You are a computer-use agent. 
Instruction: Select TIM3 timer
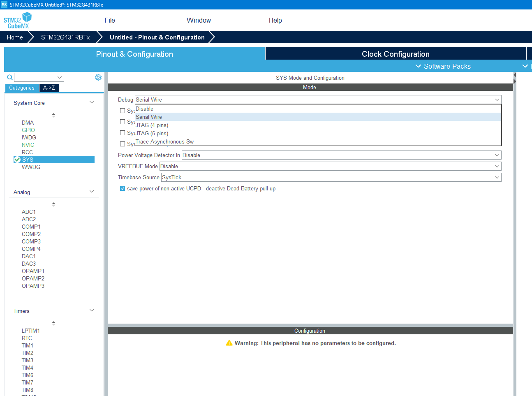[x=28, y=360]
